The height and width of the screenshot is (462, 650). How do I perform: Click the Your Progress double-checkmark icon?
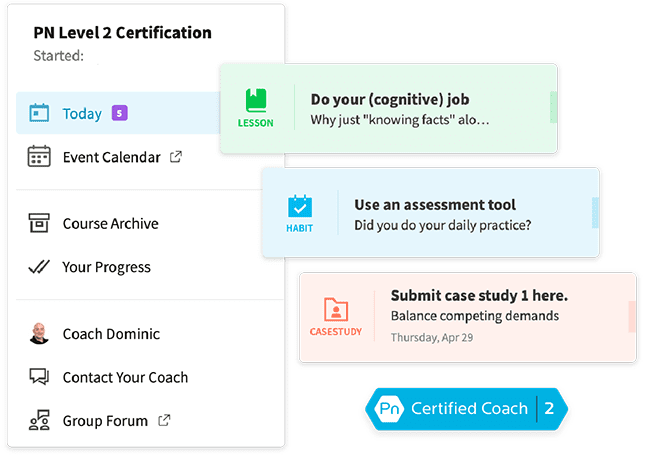click(x=40, y=267)
